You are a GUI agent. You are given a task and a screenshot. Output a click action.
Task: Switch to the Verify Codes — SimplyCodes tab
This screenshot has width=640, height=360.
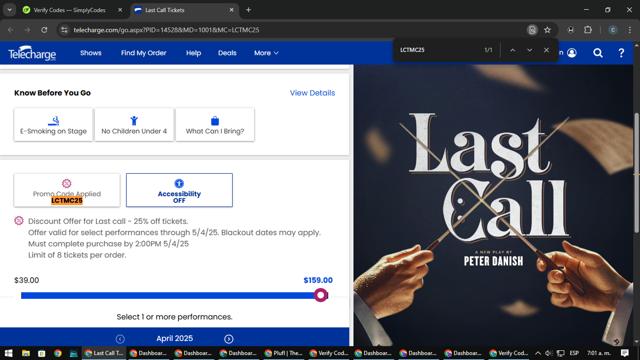coord(69,10)
